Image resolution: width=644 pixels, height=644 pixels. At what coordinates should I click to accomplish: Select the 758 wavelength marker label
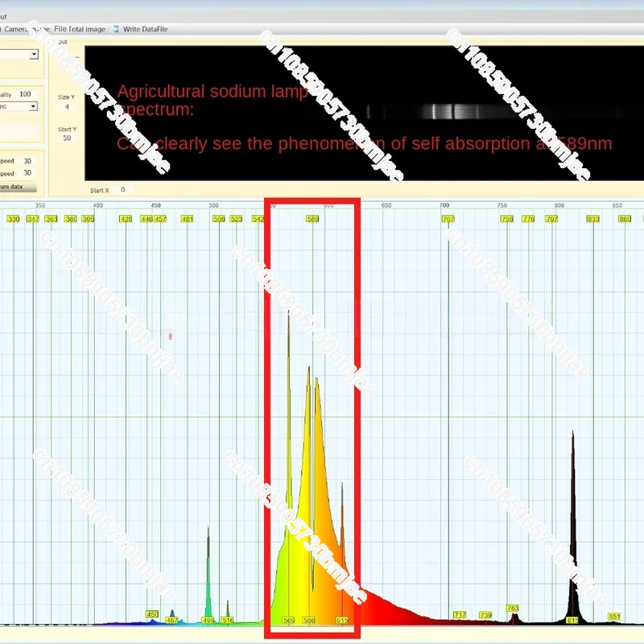tap(507, 219)
